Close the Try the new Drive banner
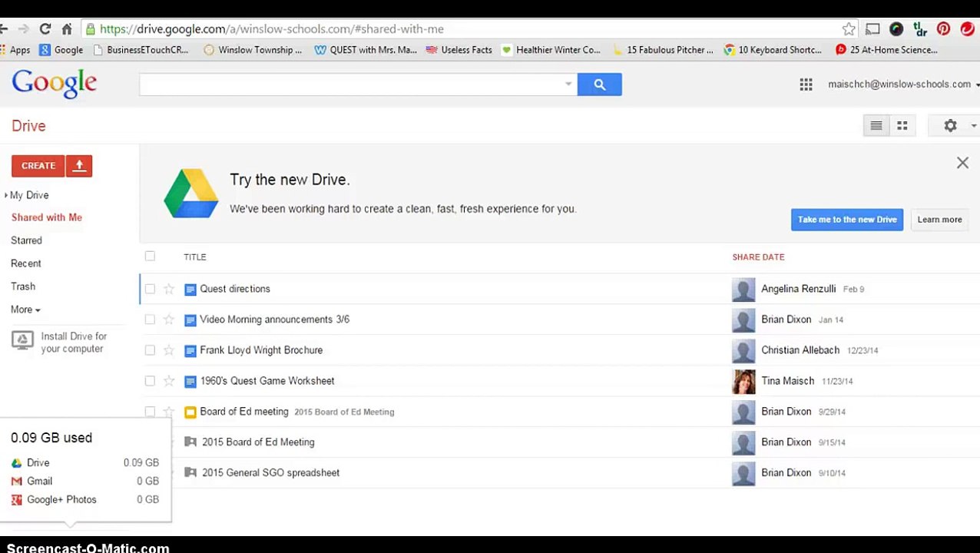The width and height of the screenshot is (980, 553). click(x=962, y=163)
